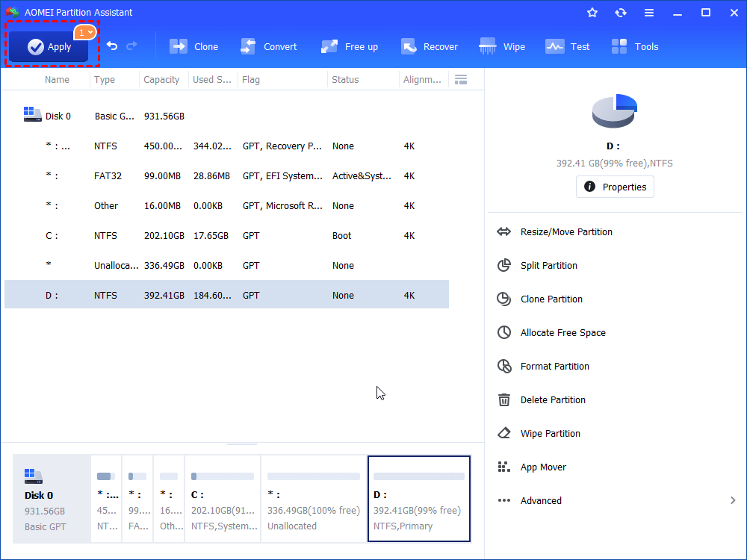This screenshot has width=747, height=560.
Task: Select the D: block in disk map
Action: click(419, 499)
